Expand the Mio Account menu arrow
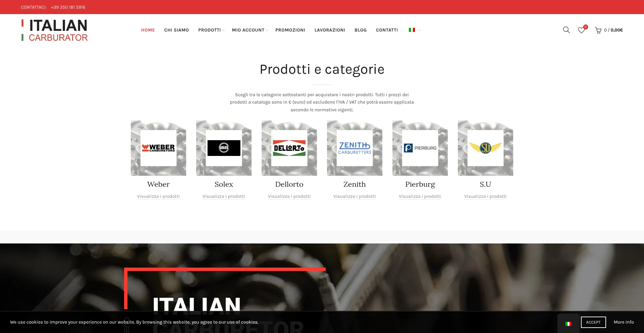644x333 pixels. (267, 30)
